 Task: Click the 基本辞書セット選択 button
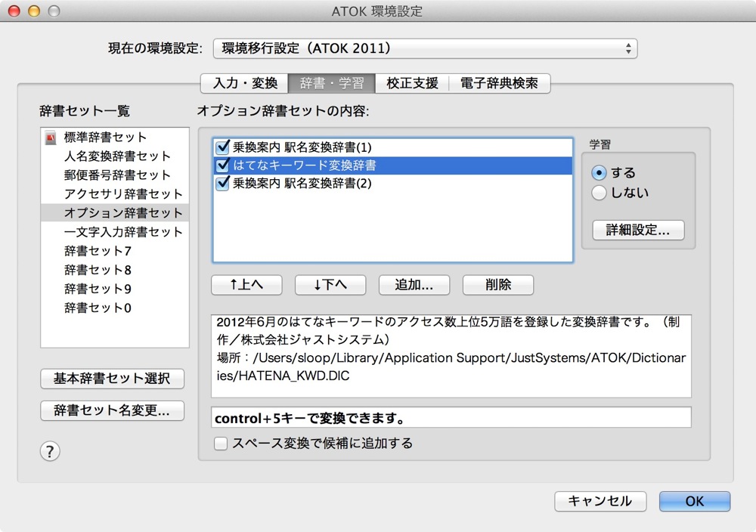(112, 379)
